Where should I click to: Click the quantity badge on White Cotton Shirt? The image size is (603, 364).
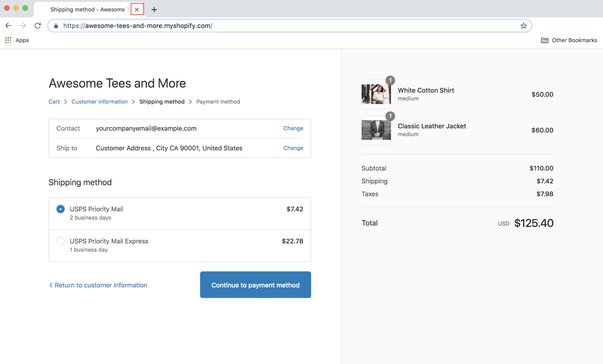(390, 80)
